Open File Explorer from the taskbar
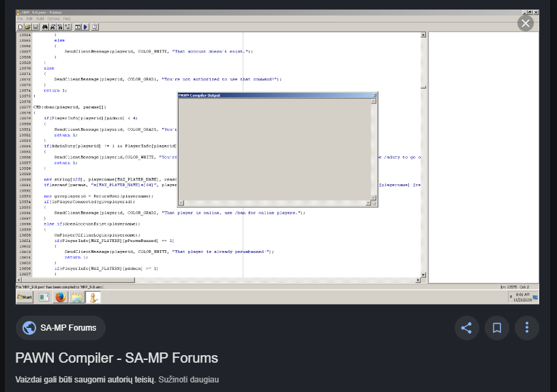This screenshot has width=557, height=392. pyautogui.click(x=77, y=297)
